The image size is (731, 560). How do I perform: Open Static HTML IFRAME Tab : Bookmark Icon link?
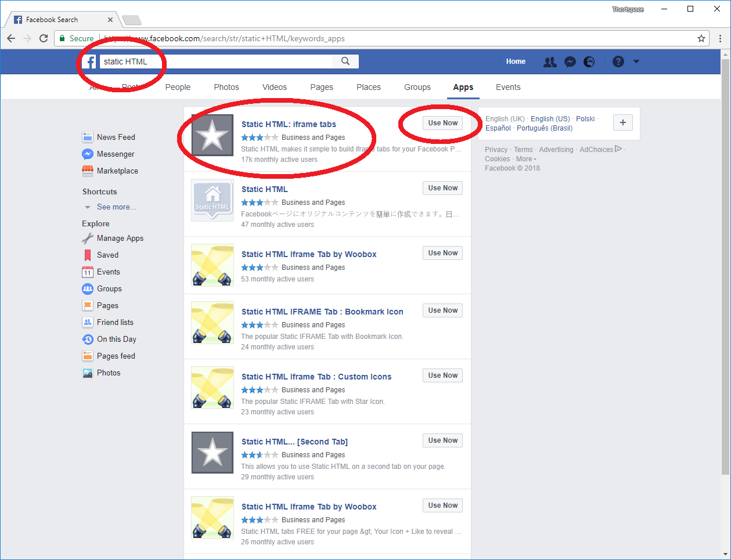click(322, 312)
